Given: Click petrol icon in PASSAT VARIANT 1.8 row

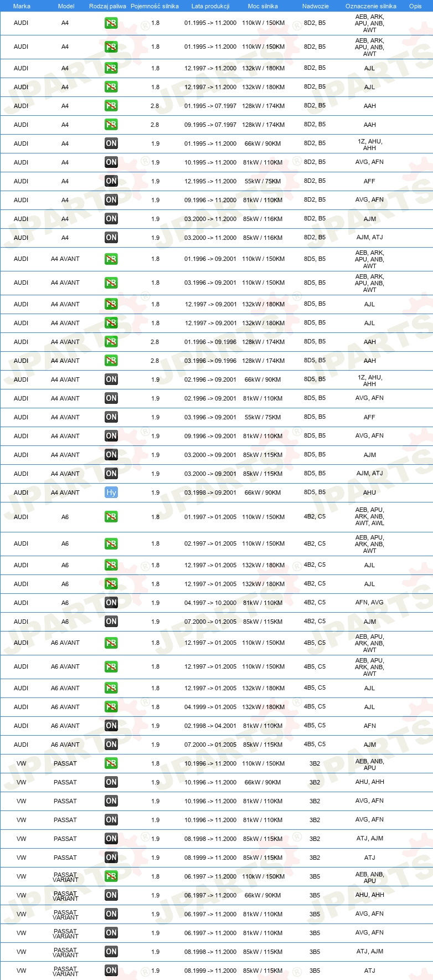Looking at the screenshot, I should (111, 876).
